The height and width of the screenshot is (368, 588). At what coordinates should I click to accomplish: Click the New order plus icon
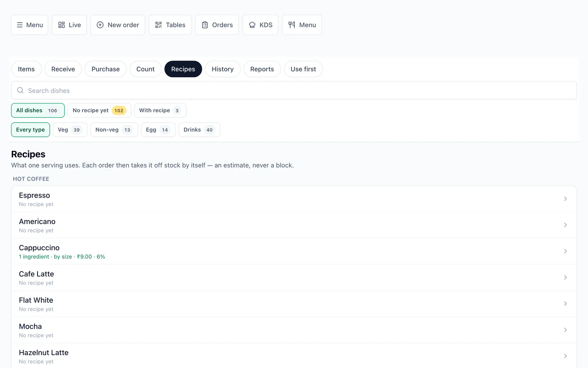[100, 25]
